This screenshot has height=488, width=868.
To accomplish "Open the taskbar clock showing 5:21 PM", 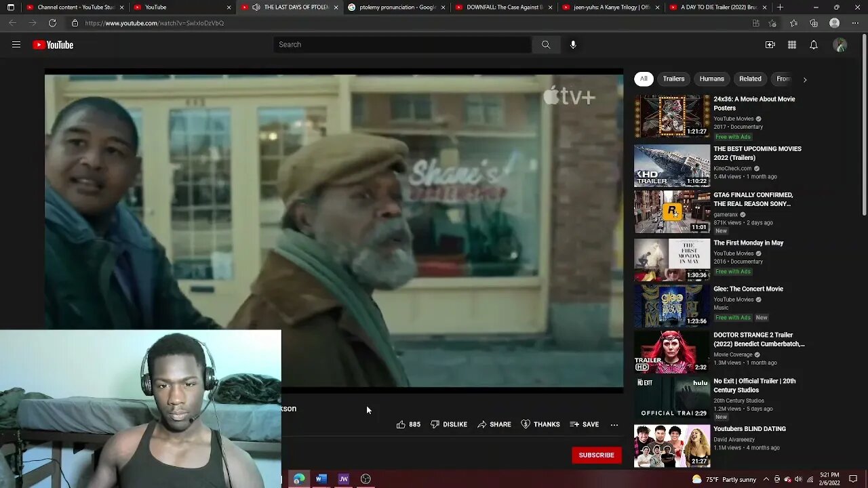I will tap(828, 479).
